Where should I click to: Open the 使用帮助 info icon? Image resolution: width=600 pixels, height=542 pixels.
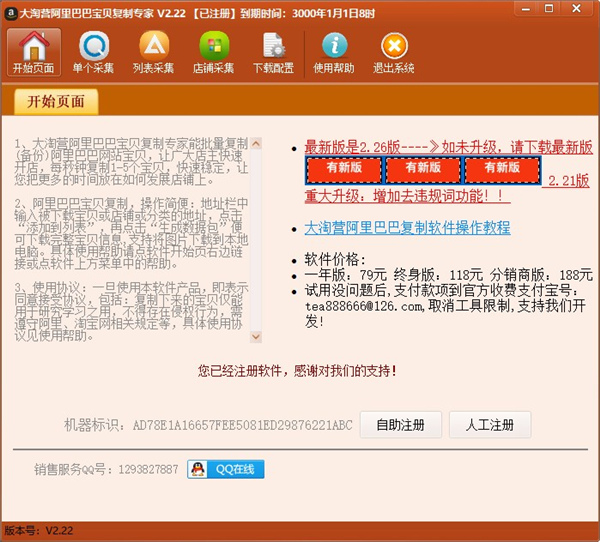pos(334,52)
